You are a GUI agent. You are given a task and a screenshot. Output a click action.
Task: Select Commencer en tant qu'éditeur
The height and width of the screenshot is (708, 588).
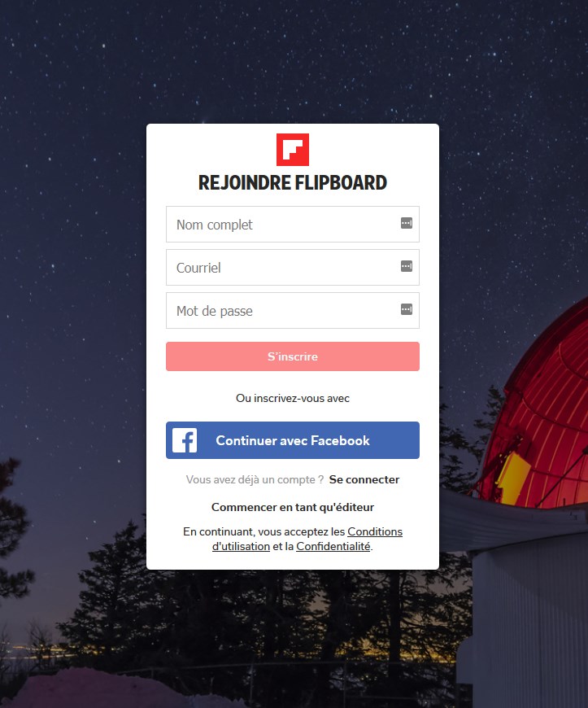pyautogui.click(x=293, y=507)
